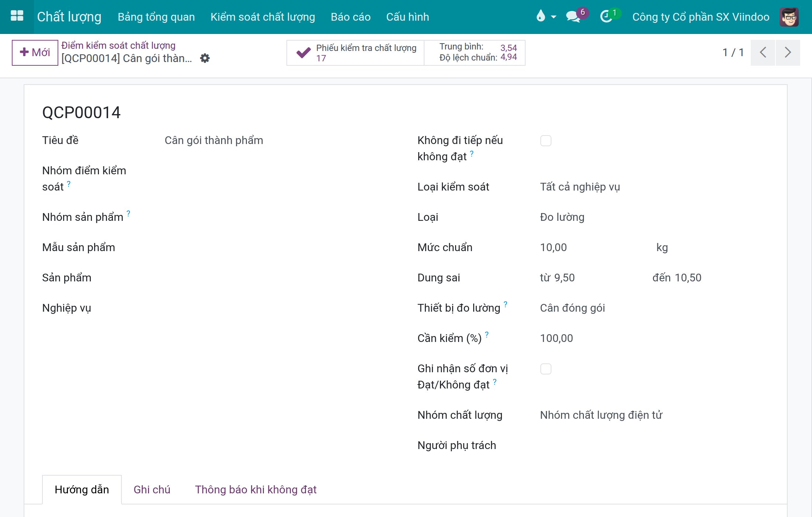Toggle Ghi nhận số đơn vị Đạt/Không đạt checkbox
This screenshot has height=517, width=812.
tap(546, 369)
